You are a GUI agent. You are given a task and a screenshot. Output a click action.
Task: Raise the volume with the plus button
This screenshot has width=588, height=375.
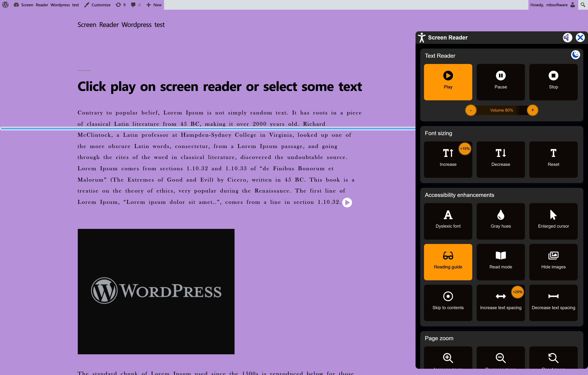532,110
